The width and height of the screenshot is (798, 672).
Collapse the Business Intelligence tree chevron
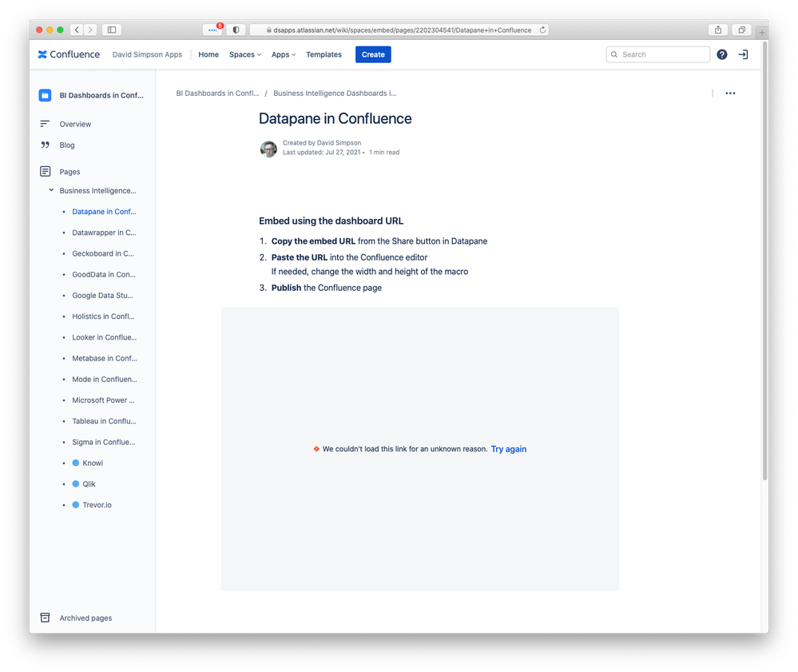pos(51,190)
